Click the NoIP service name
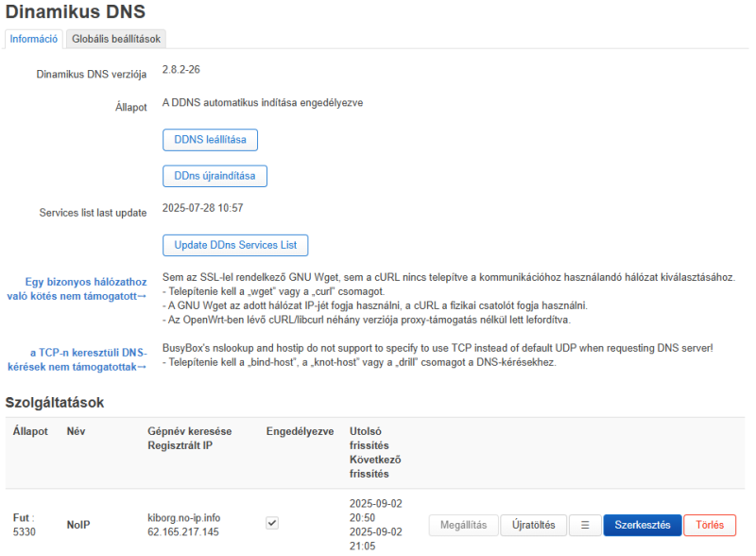This screenshot has height=556, width=756. [x=78, y=525]
